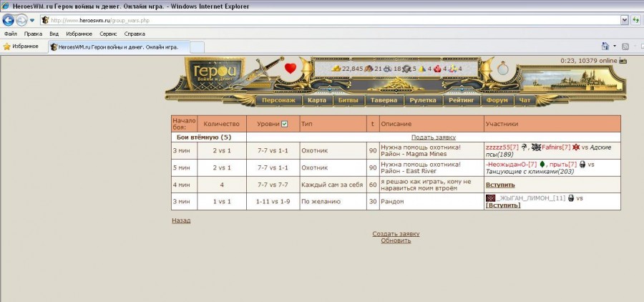Click the Refresh button next to address bar
The width and height of the screenshot is (644, 302).
pos(636,20)
